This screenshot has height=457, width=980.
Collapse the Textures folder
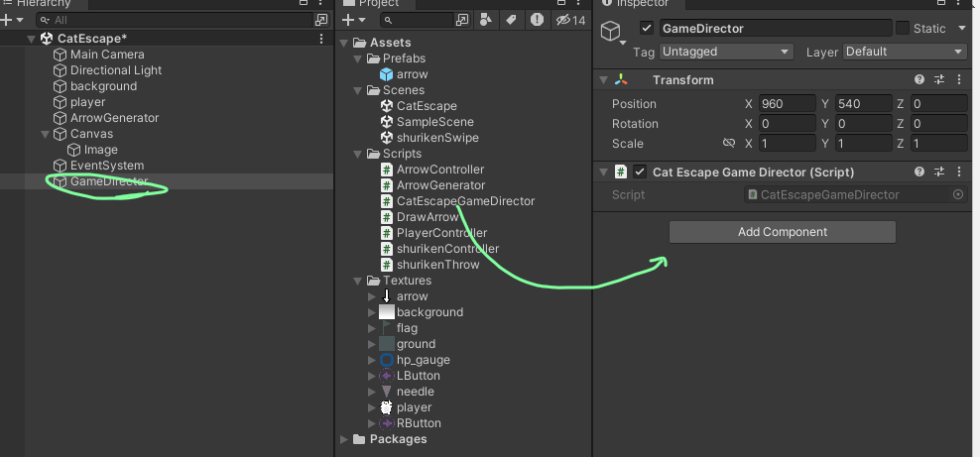[x=357, y=281]
